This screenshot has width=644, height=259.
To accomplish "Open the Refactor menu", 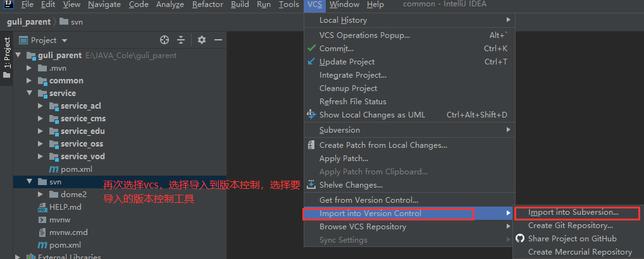I will (x=207, y=5).
